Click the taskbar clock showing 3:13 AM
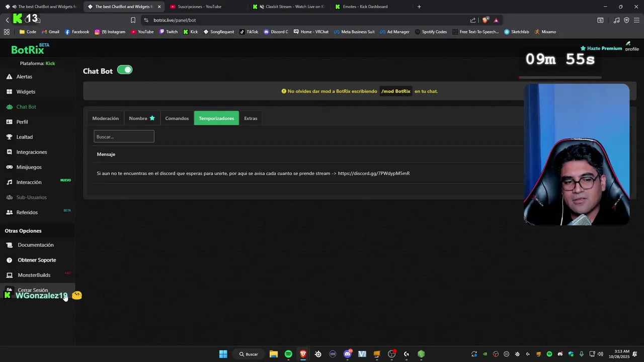The width and height of the screenshot is (644, 362). pos(619,354)
